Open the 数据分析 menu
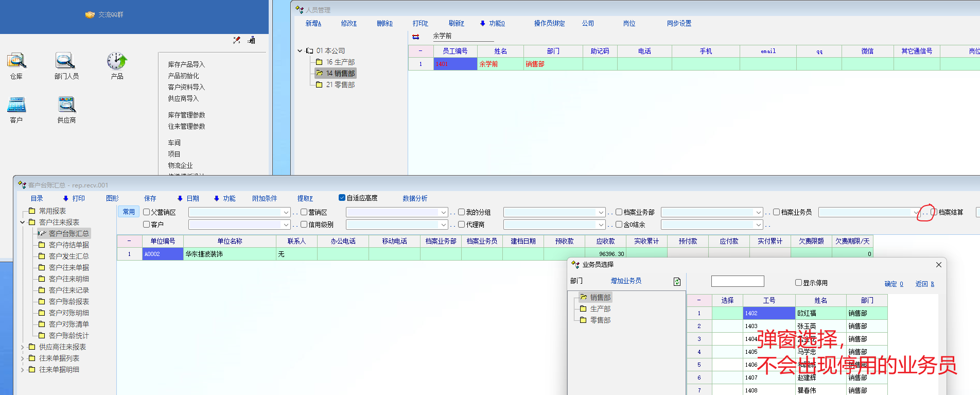The height and width of the screenshot is (395, 980). tap(414, 198)
